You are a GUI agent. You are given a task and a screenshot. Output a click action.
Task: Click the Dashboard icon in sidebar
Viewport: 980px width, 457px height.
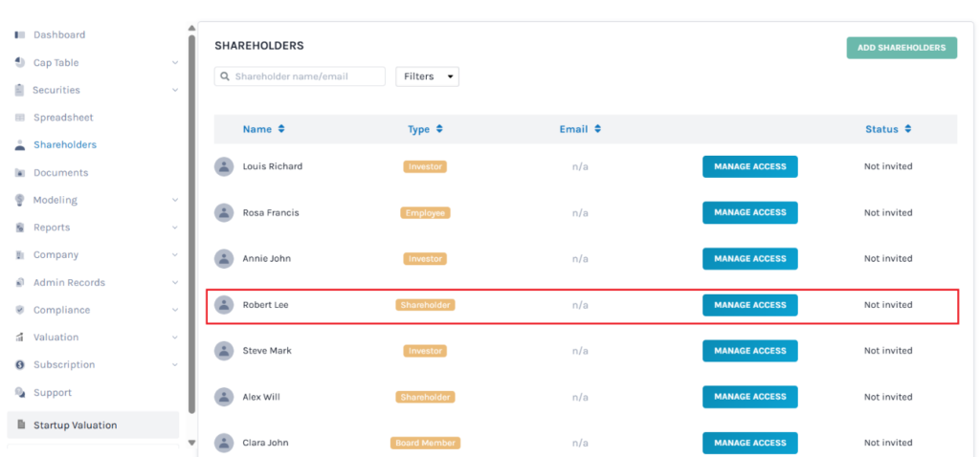point(20,35)
